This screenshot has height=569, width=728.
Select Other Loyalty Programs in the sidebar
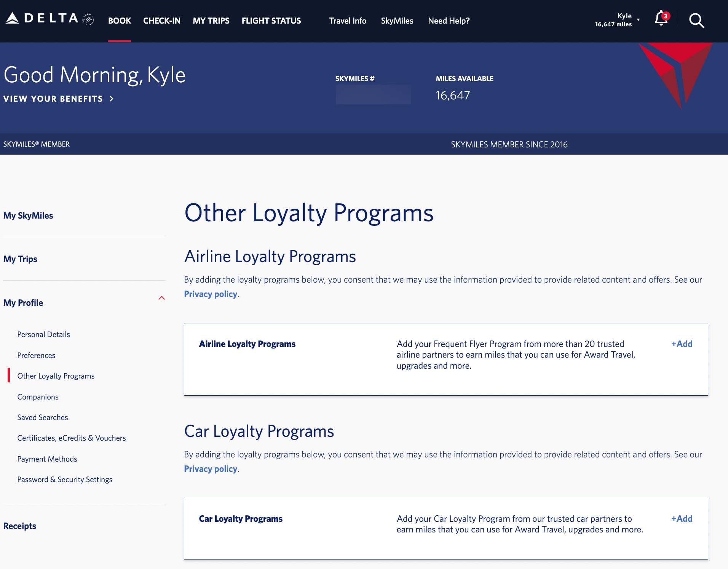click(x=56, y=376)
